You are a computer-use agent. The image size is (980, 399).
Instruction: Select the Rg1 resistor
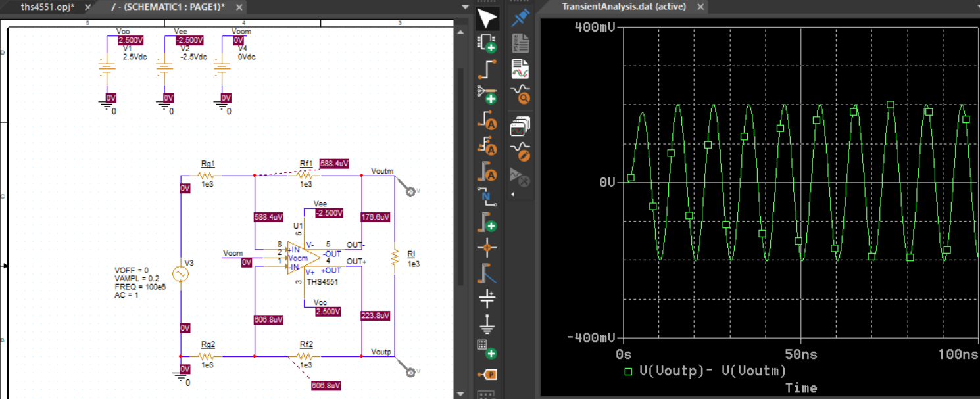(x=207, y=176)
